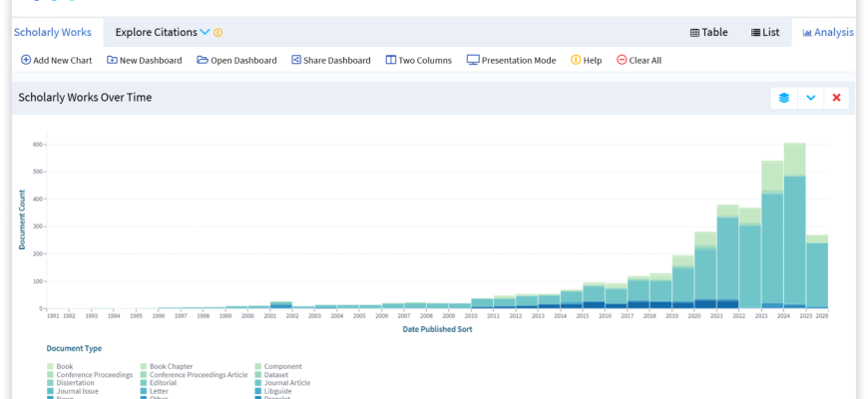Click the New Dashboard folder icon
The image size is (868, 399).
(112, 60)
